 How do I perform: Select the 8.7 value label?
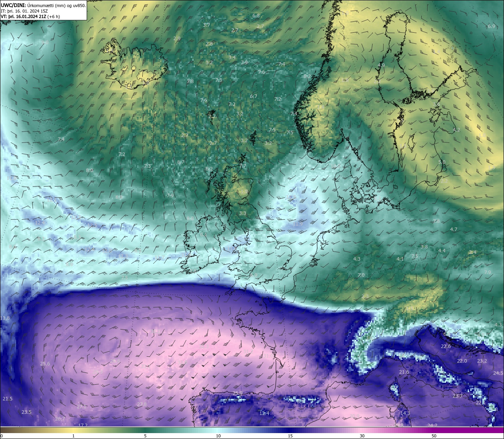(181, 162)
